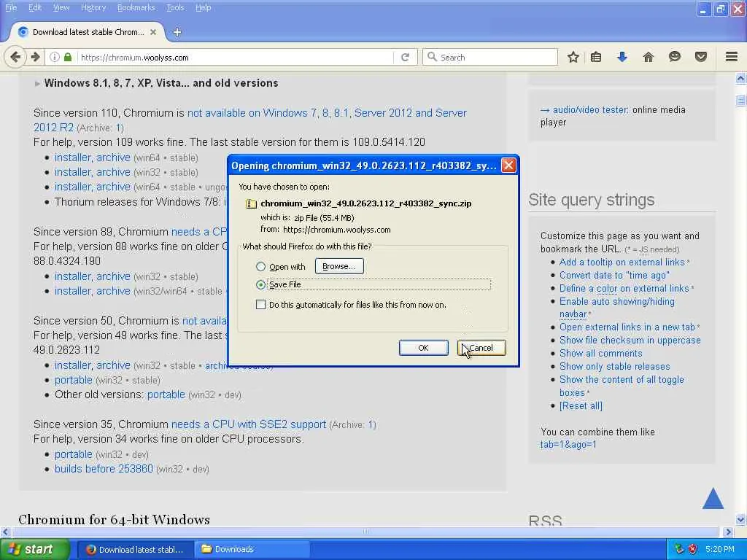This screenshot has height=560, width=747.
Task: Open the tab=1&ago=1 example link
Action: click(568, 445)
